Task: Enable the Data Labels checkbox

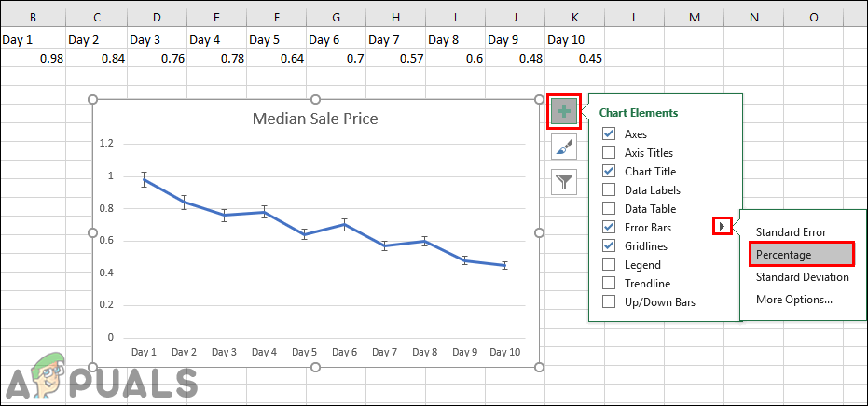Action: click(609, 190)
